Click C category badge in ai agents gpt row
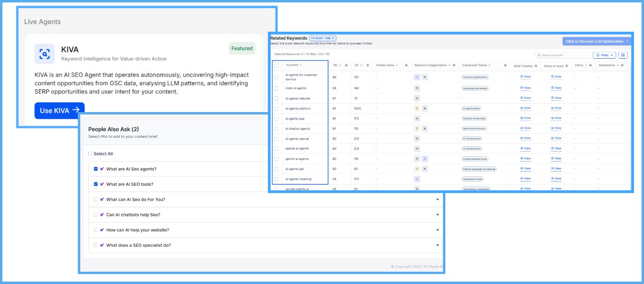 point(417,169)
